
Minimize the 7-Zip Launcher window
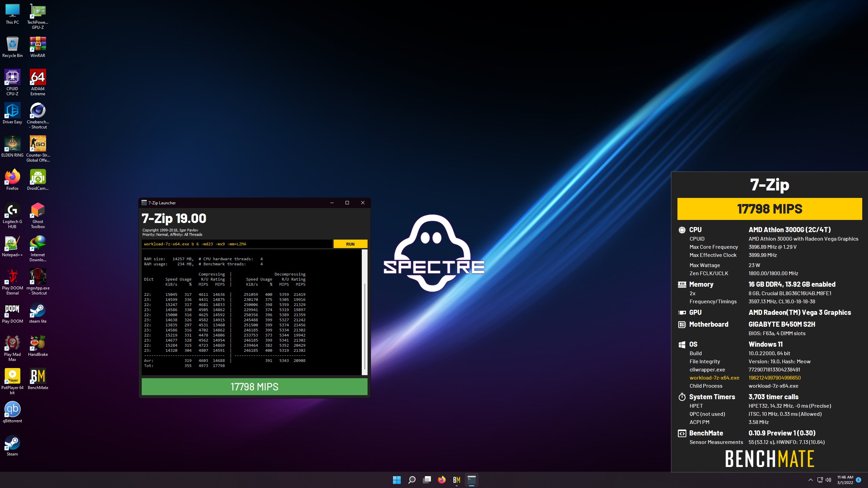click(x=332, y=203)
